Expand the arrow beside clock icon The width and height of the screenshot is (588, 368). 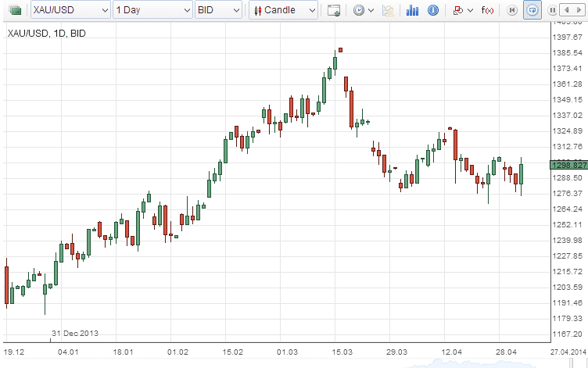[x=371, y=10]
